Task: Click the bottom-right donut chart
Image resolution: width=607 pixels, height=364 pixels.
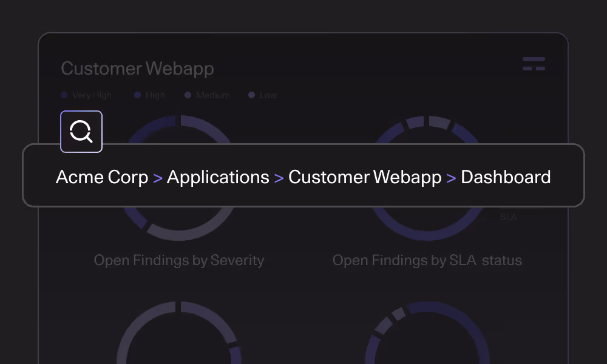Action: [427, 340]
